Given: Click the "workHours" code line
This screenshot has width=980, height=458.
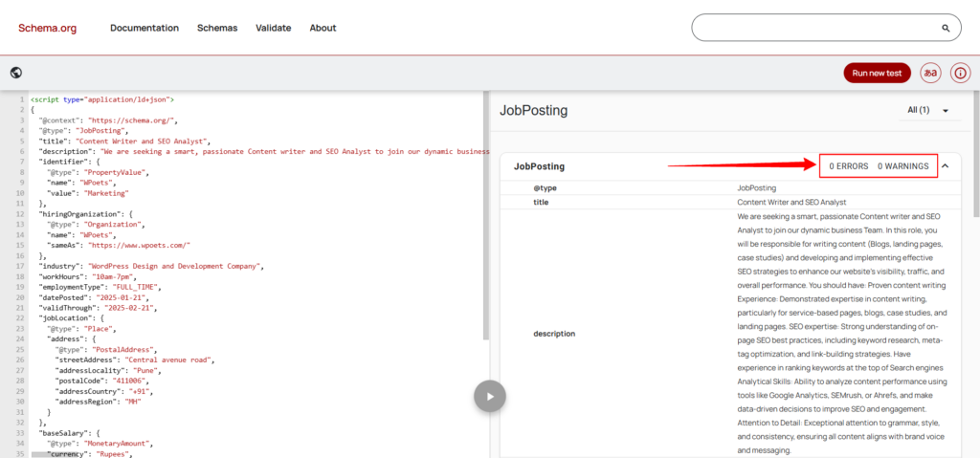Looking at the screenshot, I should tap(87, 276).
